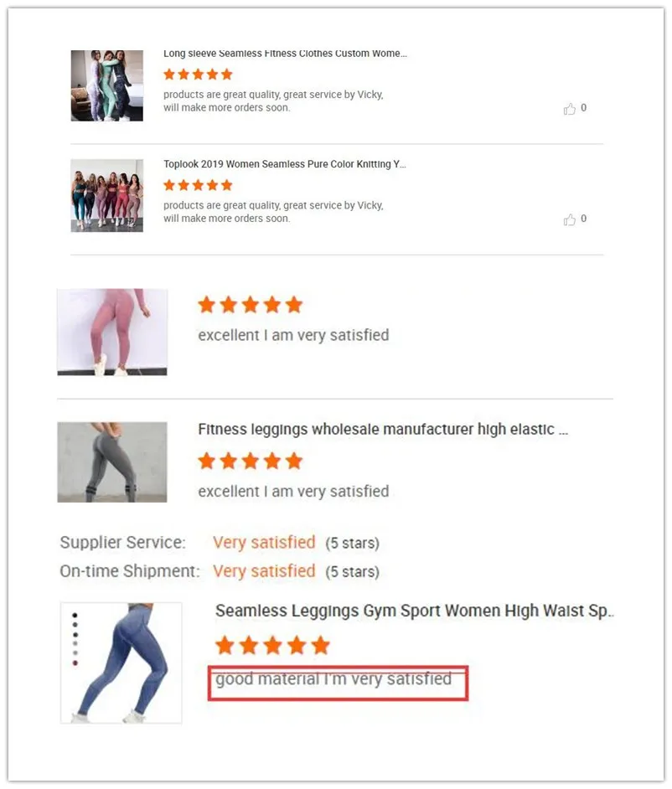The width and height of the screenshot is (672, 789).
Task: Click star rating under Seamless Leggings title
Action: click(272, 645)
